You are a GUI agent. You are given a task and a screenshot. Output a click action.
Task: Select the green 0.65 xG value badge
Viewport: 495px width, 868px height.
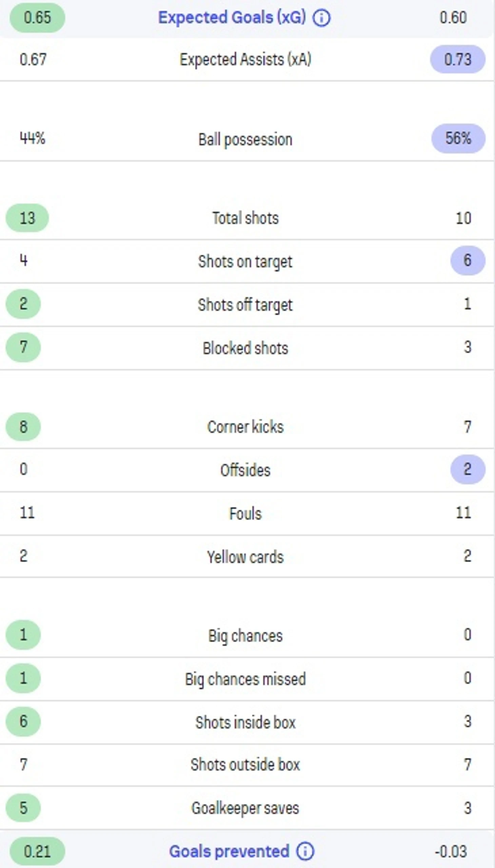[37, 18]
